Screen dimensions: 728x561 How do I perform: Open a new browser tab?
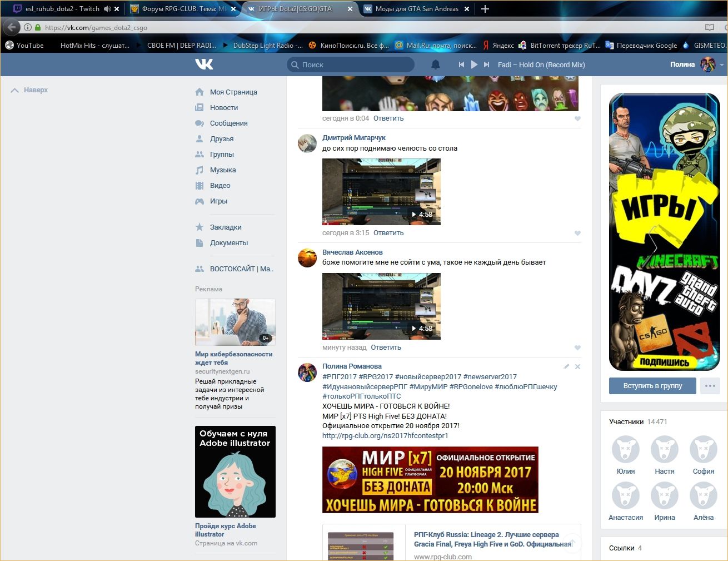click(485, 9)
